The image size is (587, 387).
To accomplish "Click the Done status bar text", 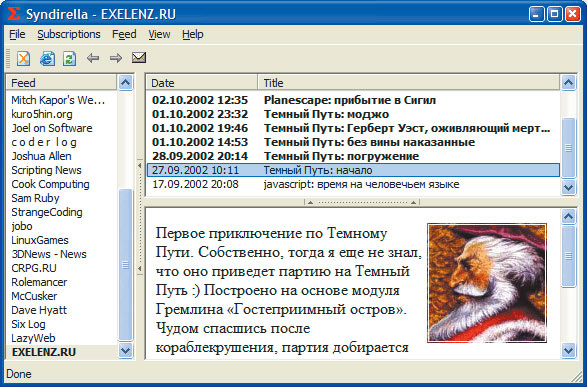I will pos(19,374).
